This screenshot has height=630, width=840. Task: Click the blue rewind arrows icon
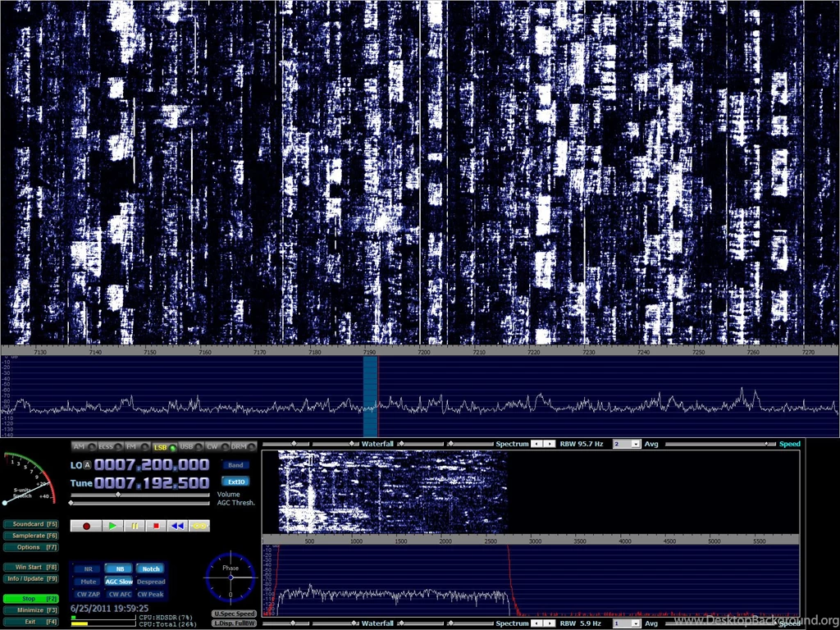pos(177,526)
